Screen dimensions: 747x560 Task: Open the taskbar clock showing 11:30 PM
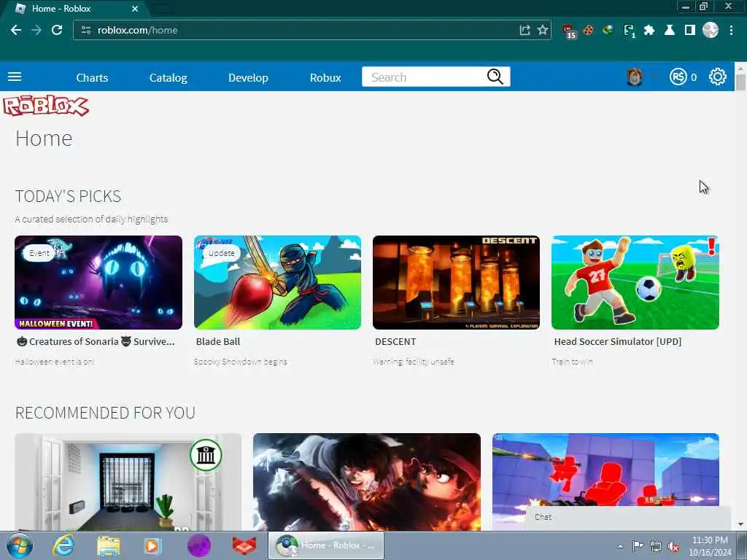710,546
